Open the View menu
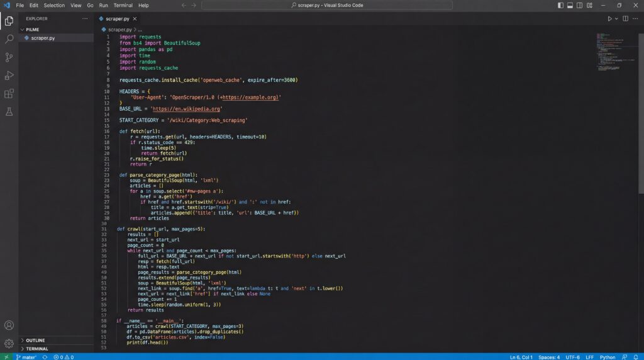Viewport: 644px width, 360px height. 75,5
